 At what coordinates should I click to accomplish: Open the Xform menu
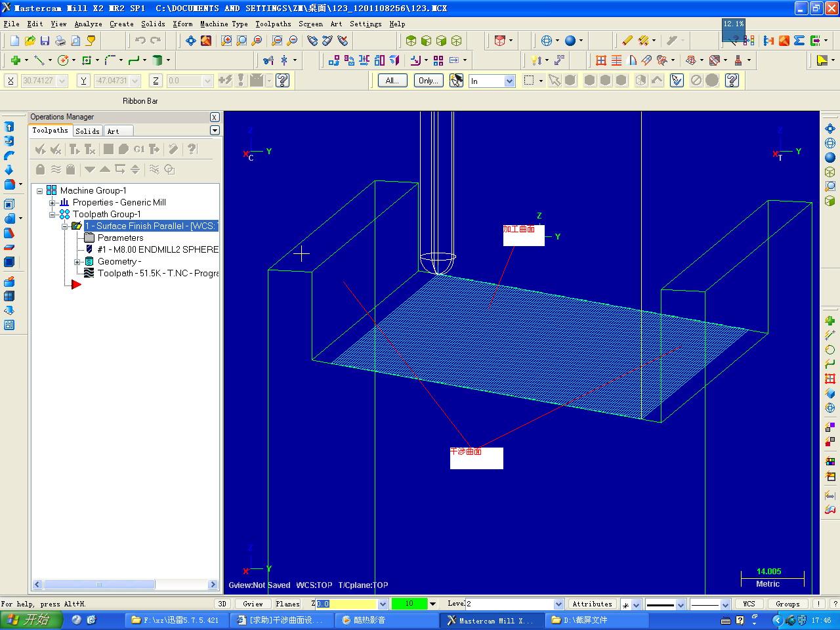pyautogui.click(x=182, y=24)
